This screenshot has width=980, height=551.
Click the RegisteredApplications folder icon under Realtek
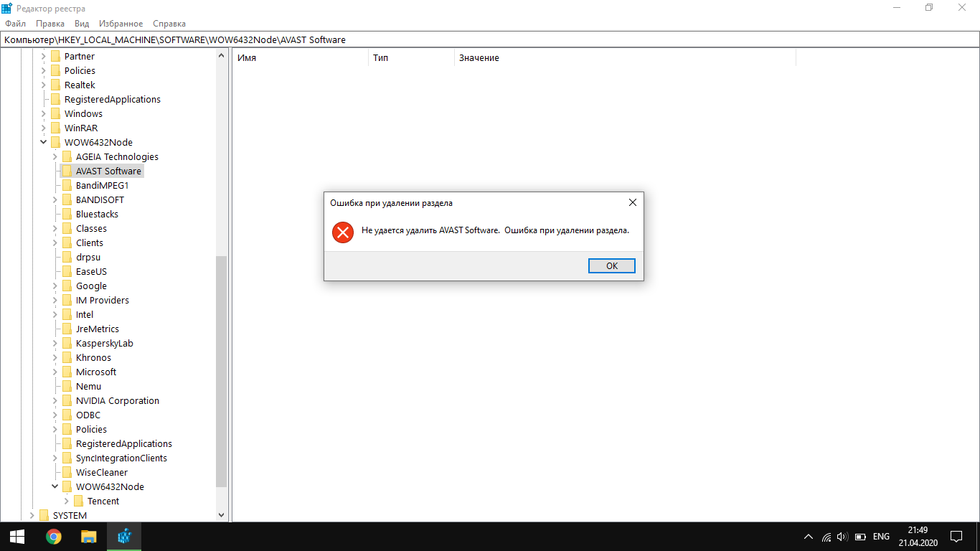(x=55, y=99)
